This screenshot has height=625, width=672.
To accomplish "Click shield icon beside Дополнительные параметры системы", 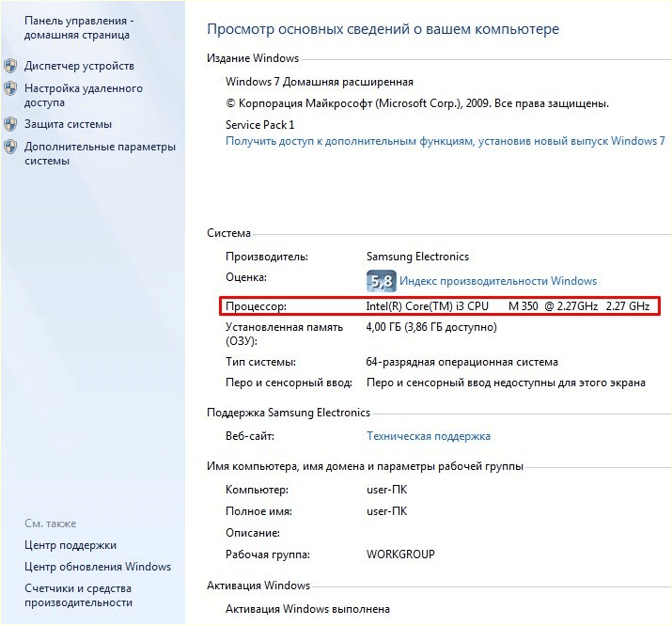I will tap(10, 147).
